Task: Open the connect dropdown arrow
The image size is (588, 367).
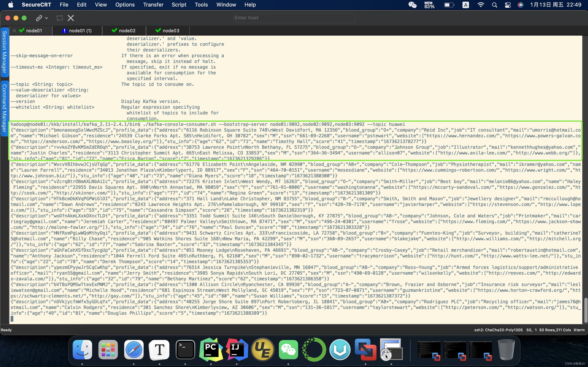Action: pos(46,18)
